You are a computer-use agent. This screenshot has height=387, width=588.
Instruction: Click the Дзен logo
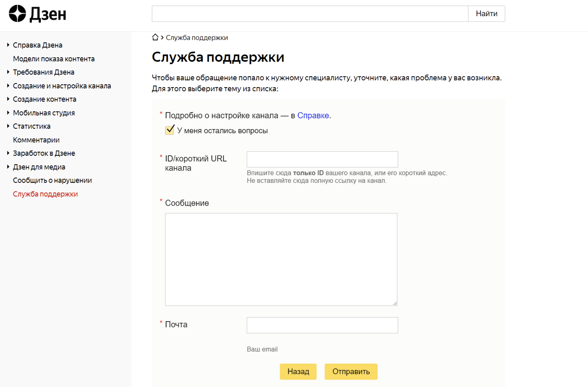(x=37, y=14)
